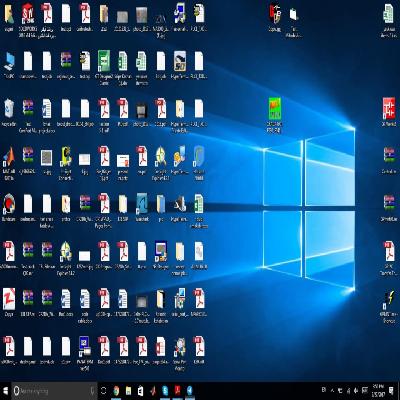The height and width of the screenshot is (400, 400).
Task: Open File Explorer from the taskbar
Action: [x=128, y=391]
